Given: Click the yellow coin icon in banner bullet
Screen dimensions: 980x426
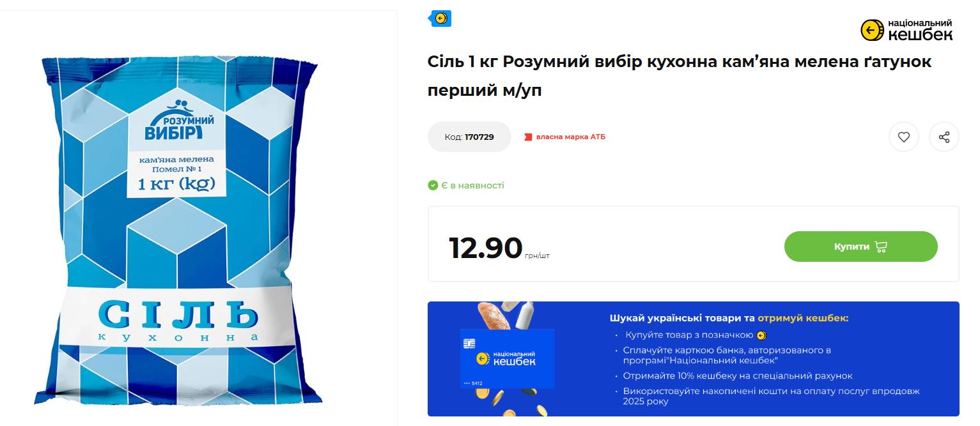Looking at the screenshot, I should click(x=761, y=335).
